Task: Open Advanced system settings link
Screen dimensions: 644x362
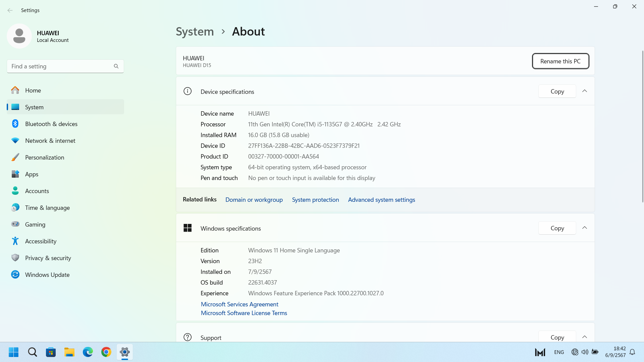Action: [x=381, y=200]
